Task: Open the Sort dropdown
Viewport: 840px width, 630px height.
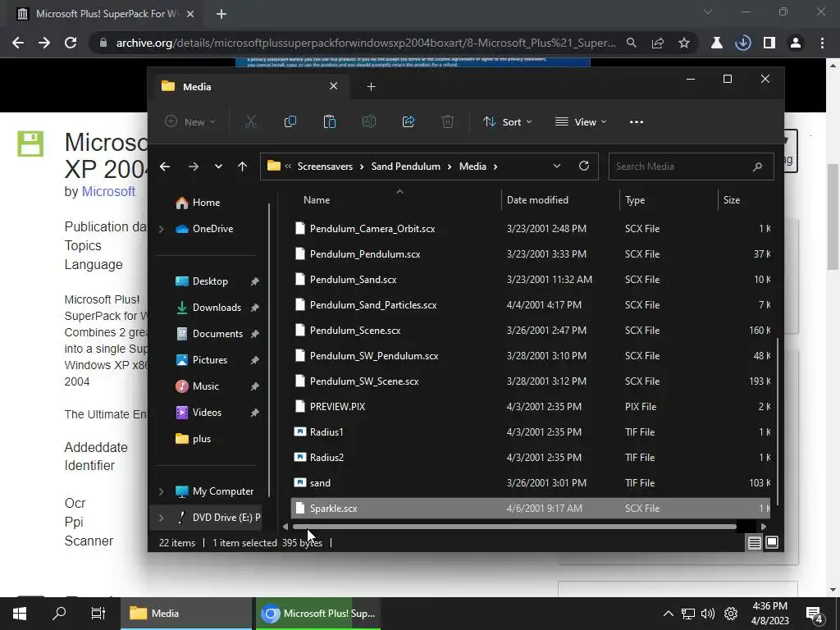Action: pyautogui.click(x=507, y=121)
